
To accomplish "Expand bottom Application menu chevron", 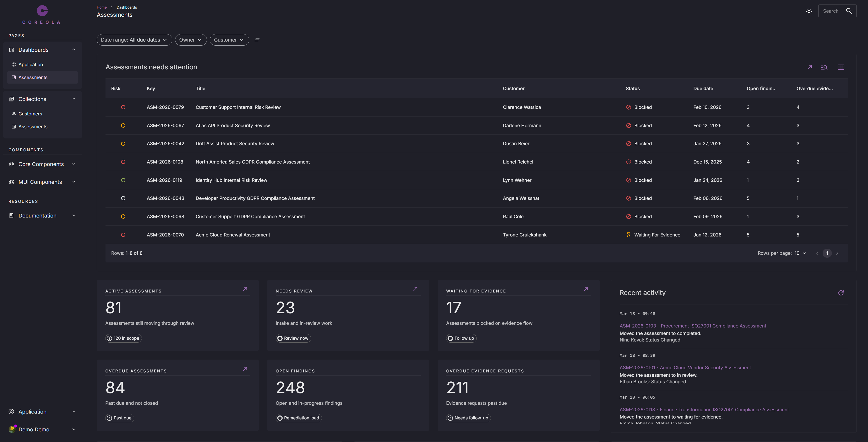I will pyautogui.click(x=74, y=412).
